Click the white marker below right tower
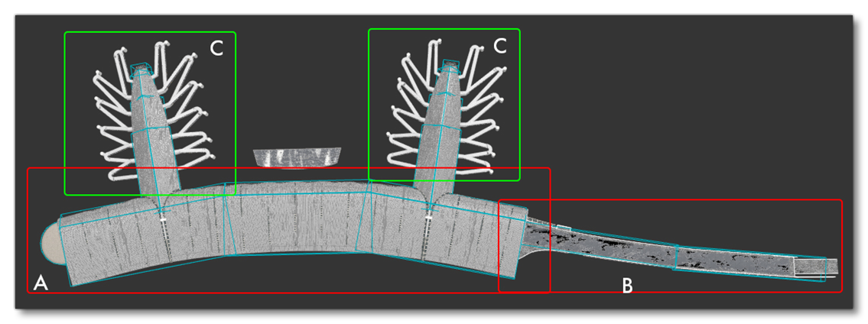This screenshot has width=868, height=324. (x=429, y=219)
